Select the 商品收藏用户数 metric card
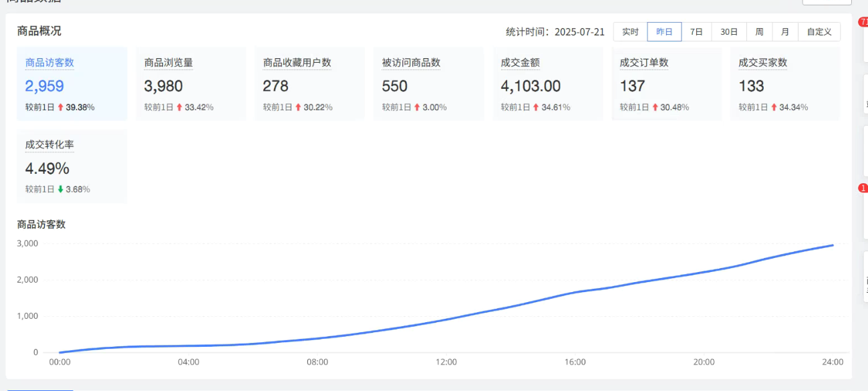 point(309,84)
